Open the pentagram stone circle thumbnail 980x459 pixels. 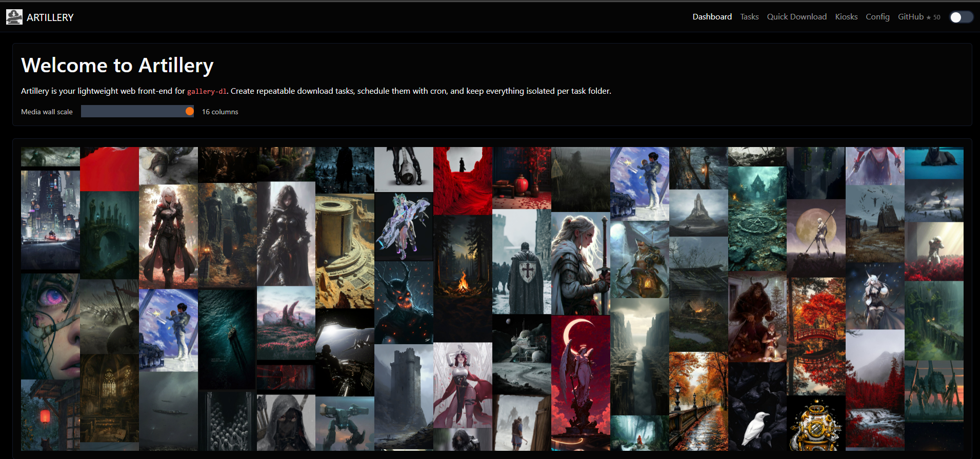click(757, 219)
